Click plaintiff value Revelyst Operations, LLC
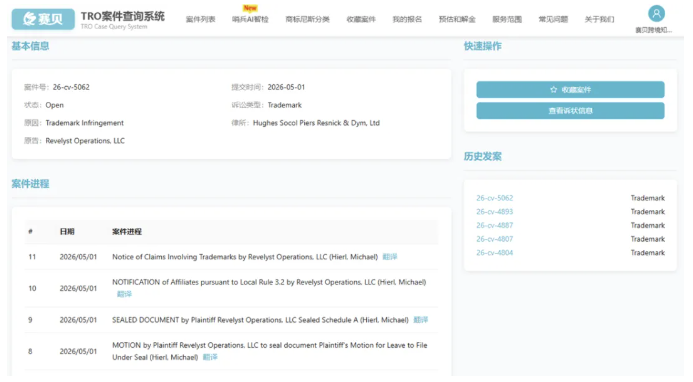 [x=85, y=141]
